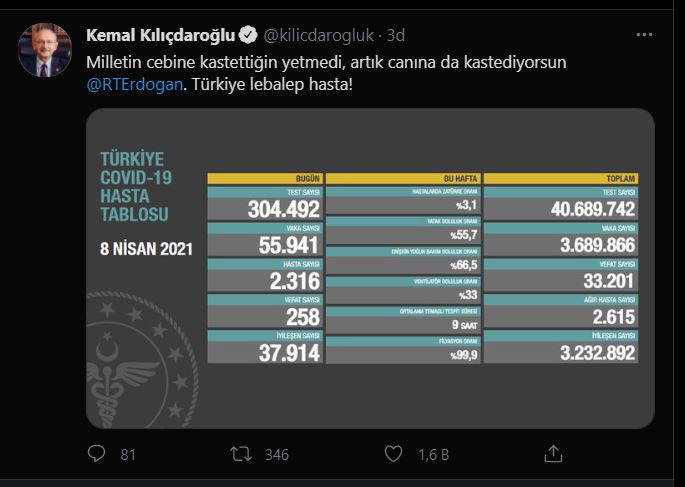Click the like count 1,6 B
685x487 pixels.
click(x=432, y=455)
